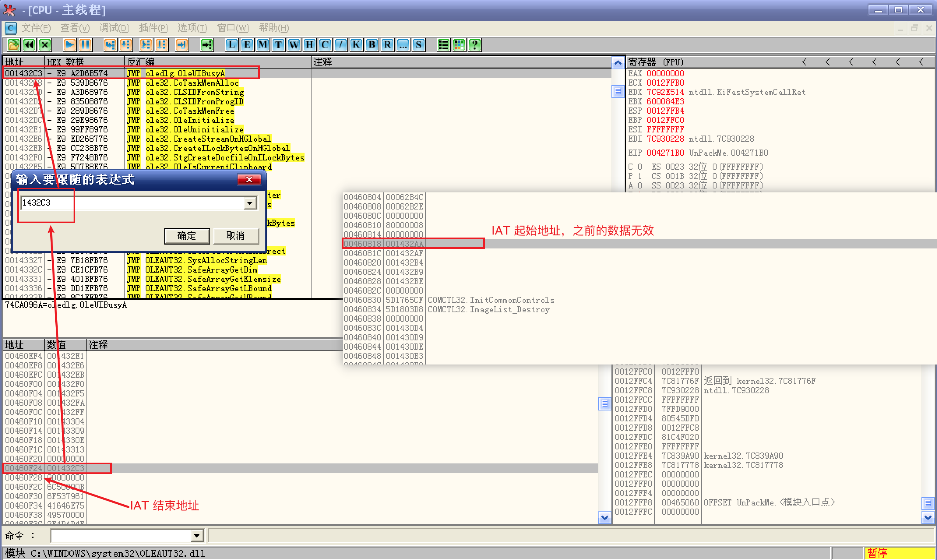937x560 pixels.
Task: Toggle register view via 寄存器 (FPU) header
Action: 656,62
